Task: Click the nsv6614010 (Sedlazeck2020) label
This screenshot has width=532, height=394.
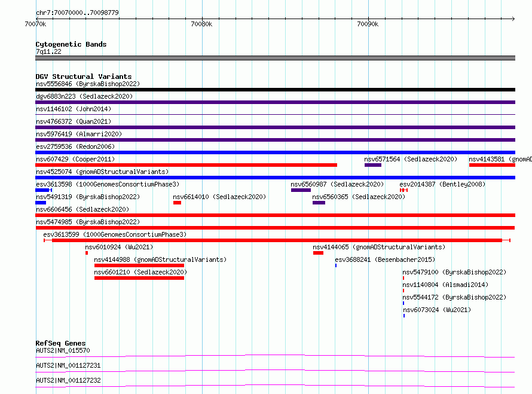Action: pyautogui.click(x=219, y=197)
